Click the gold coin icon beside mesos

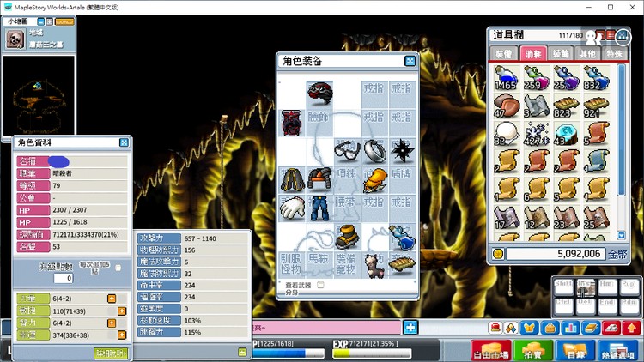pos(498,254)
